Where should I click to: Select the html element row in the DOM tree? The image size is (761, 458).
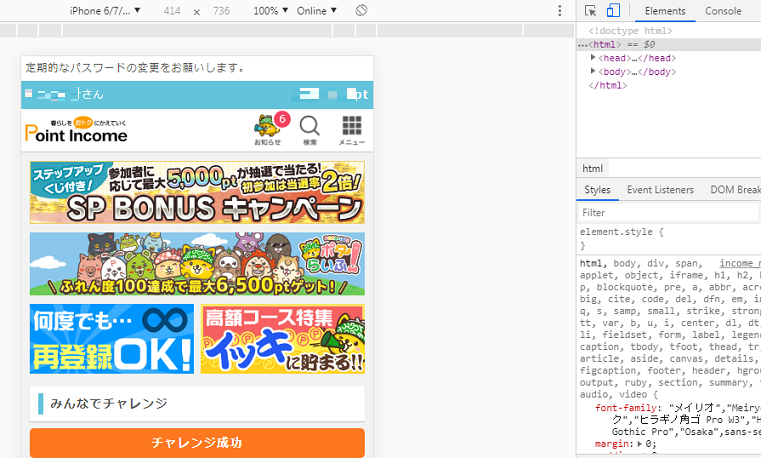pos(669,44)
